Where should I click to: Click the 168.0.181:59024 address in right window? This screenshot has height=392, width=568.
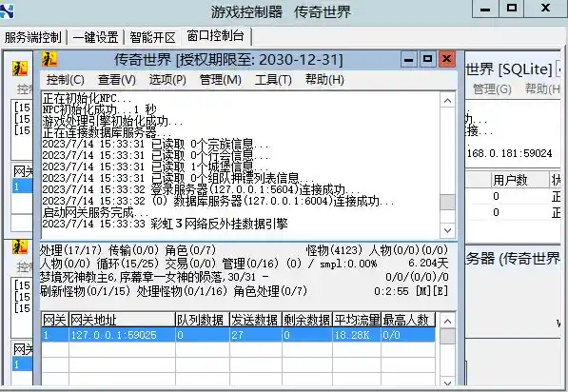click(x=509, y=153)
